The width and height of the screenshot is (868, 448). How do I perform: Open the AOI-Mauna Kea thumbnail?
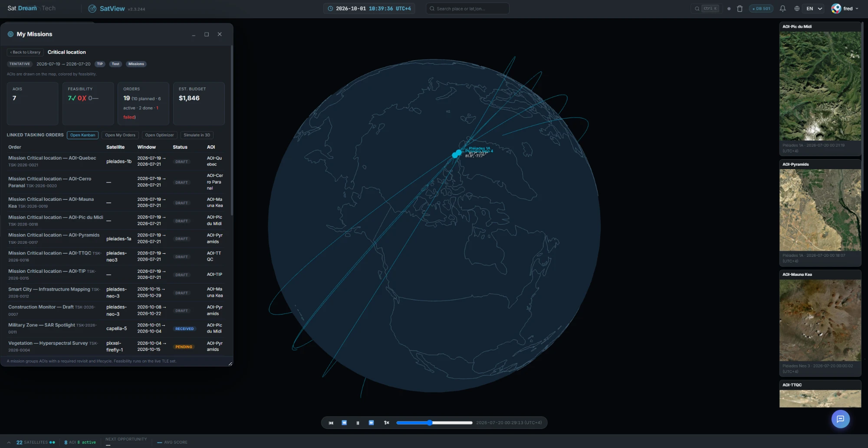point(820,320)
